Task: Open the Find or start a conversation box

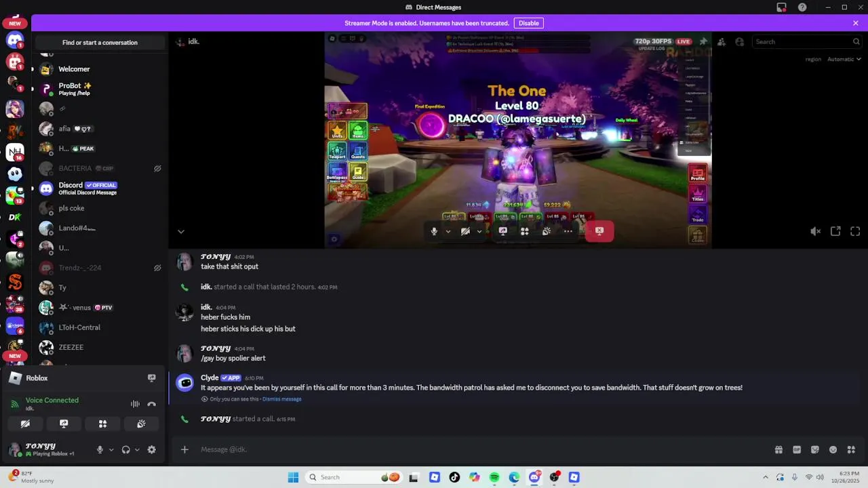Action: (x=100, y=42)
